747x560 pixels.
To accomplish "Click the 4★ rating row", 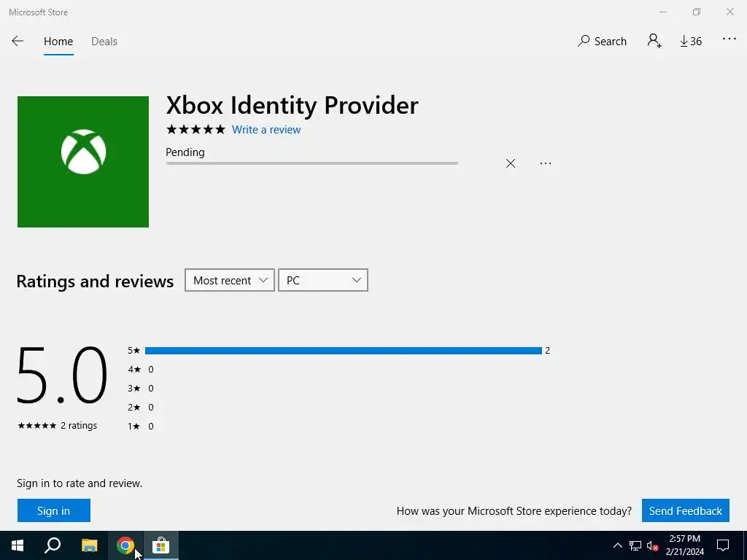I will [x=141, y=369].
